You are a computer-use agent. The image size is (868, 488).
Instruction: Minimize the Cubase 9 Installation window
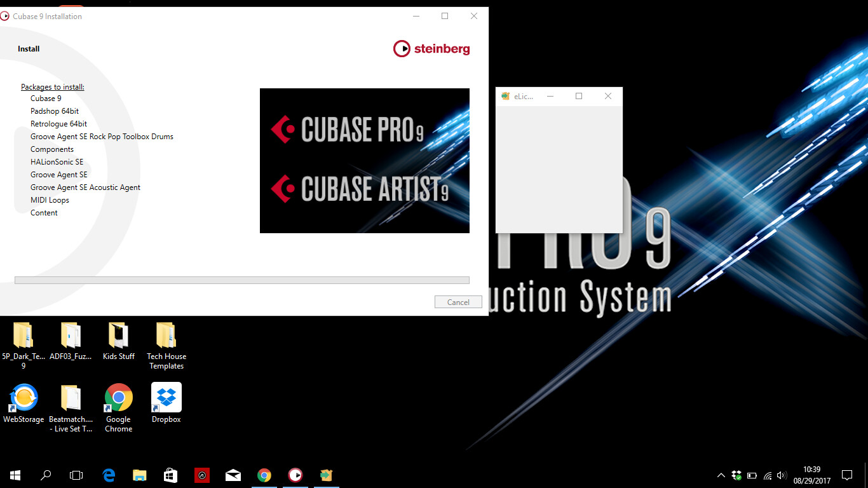[415, 16]
